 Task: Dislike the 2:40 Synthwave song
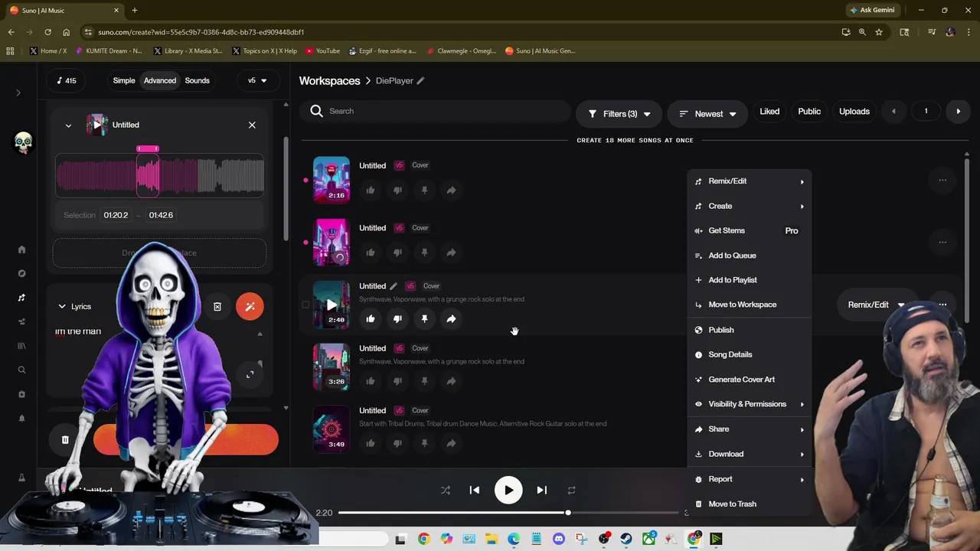(397, 319)
